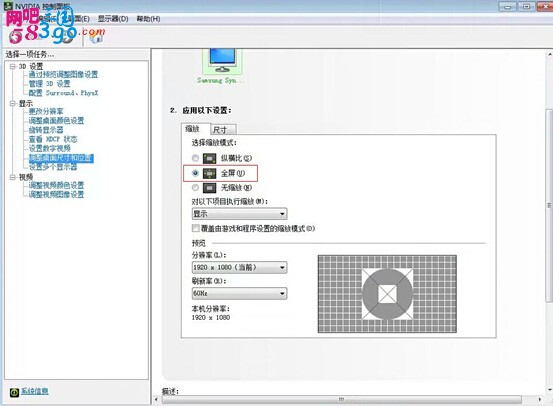The image size is (553, 406).
Task: Open 更改分辨率 in the tree
Action: [46, 111]
